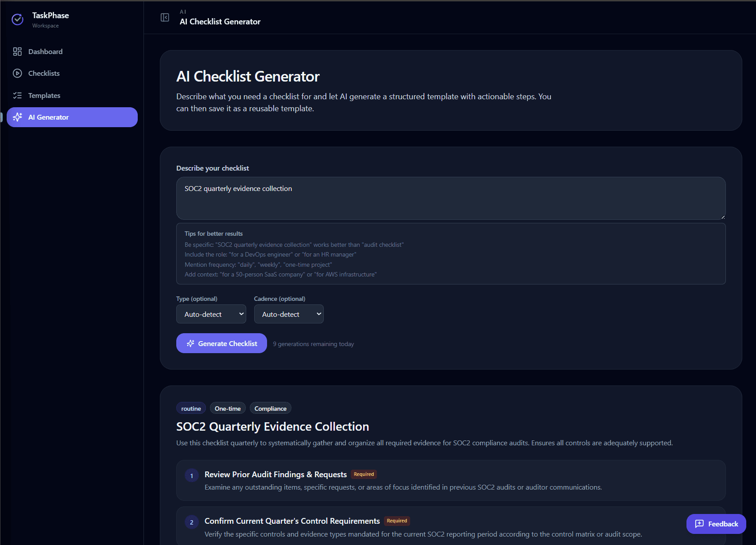This screenshot has width=756, height=545.
Task: Expand the Tips for better results section
Action: 213,234
